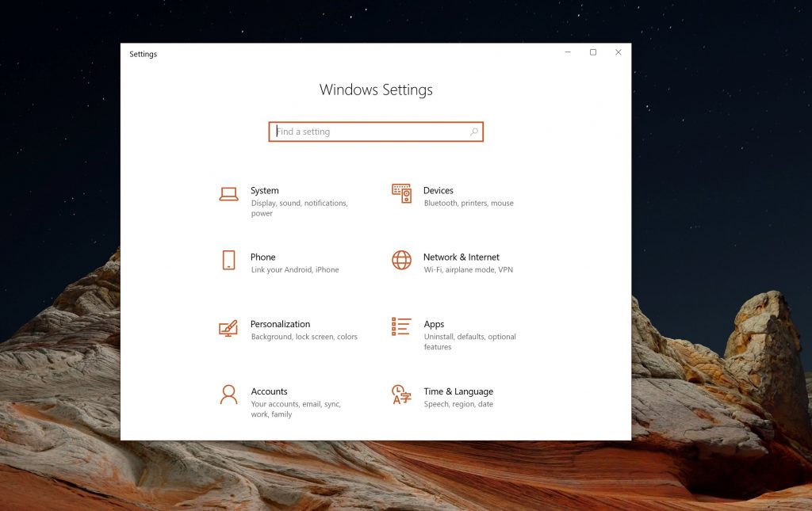The height and width of the screenshot is (511, 812).
Task: Click the Settings title bar label
Action: coord(143,55)
